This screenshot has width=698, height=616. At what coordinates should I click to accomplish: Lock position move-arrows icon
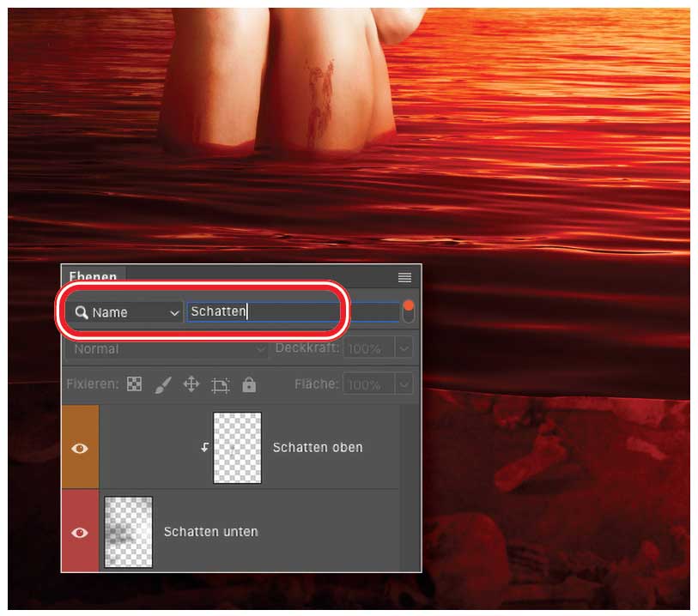point(191,383)
